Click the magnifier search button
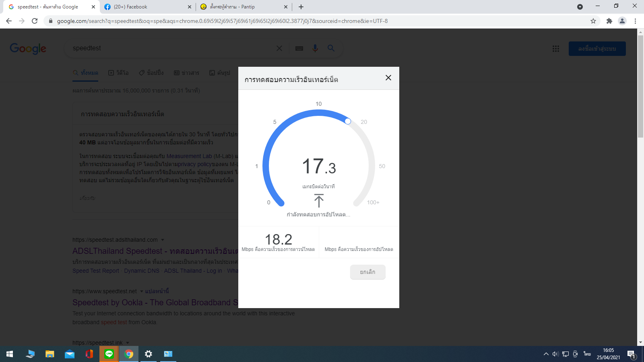This screenshot has height=362, width=644. tap(331, 48)
